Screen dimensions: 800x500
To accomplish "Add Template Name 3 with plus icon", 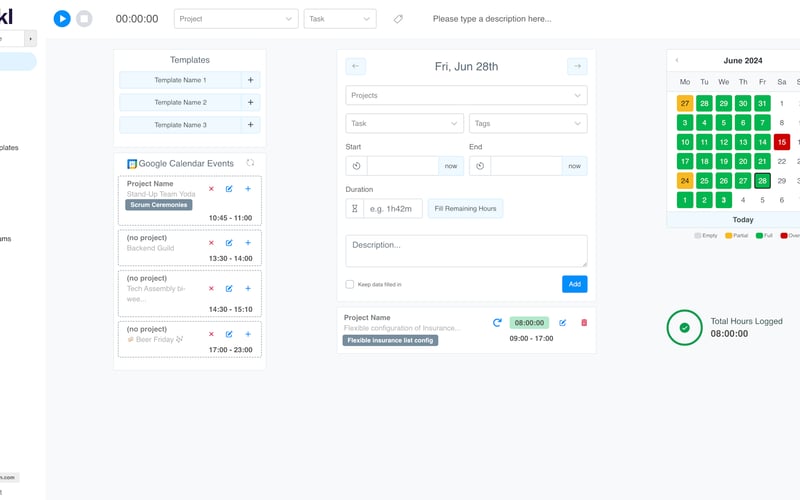I will (251, 125).
